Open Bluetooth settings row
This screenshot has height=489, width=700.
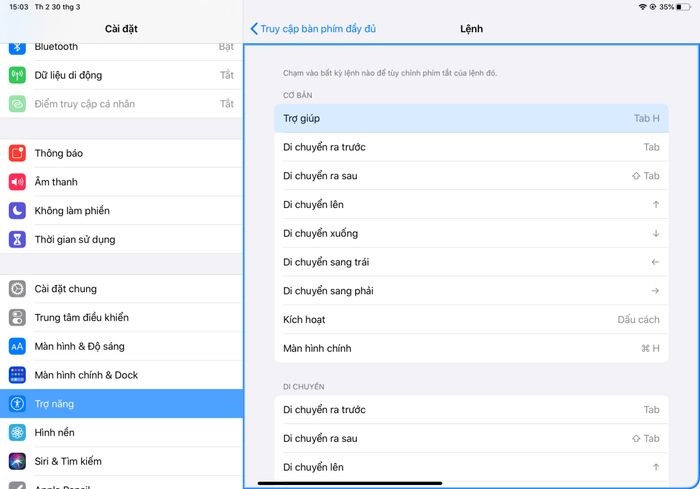[x=121, y=48]
